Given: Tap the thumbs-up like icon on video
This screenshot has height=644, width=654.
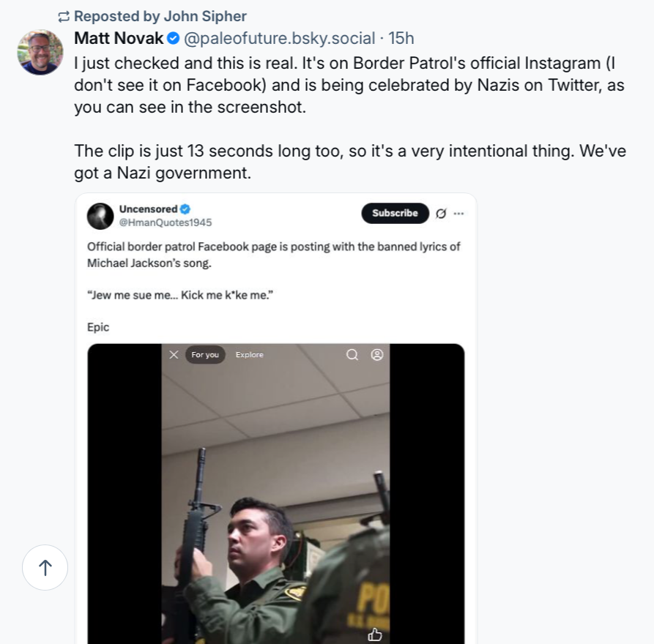Looking at the screenshot, I should (375, 634).
